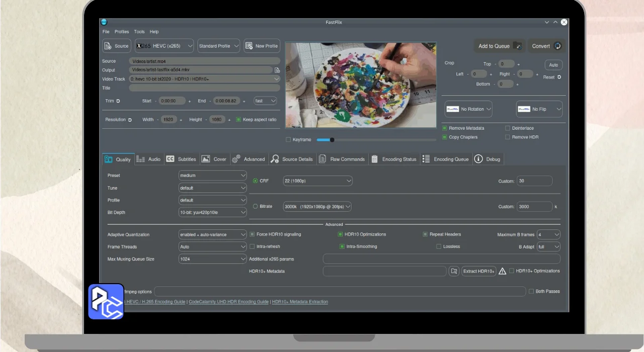
Task: Click the Add to Queue button
Action: (499, 46)
